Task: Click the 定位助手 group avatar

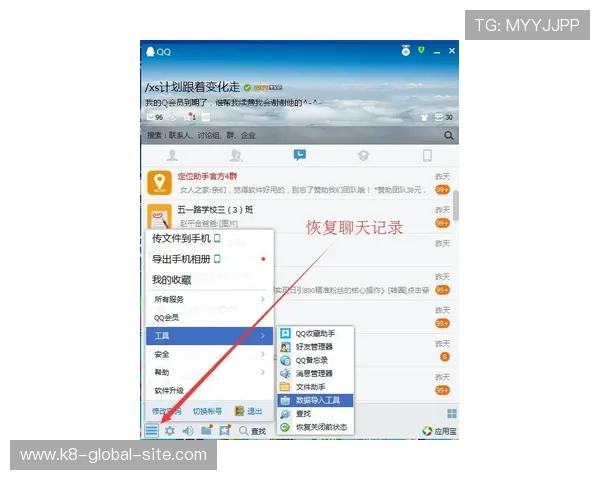Action: click(159, 183)
